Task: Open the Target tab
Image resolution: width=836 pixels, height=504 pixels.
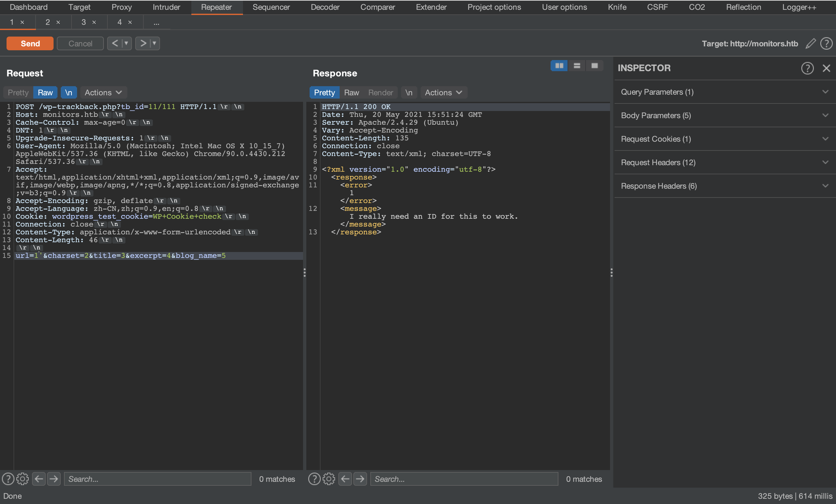Action: click(79, 7)
